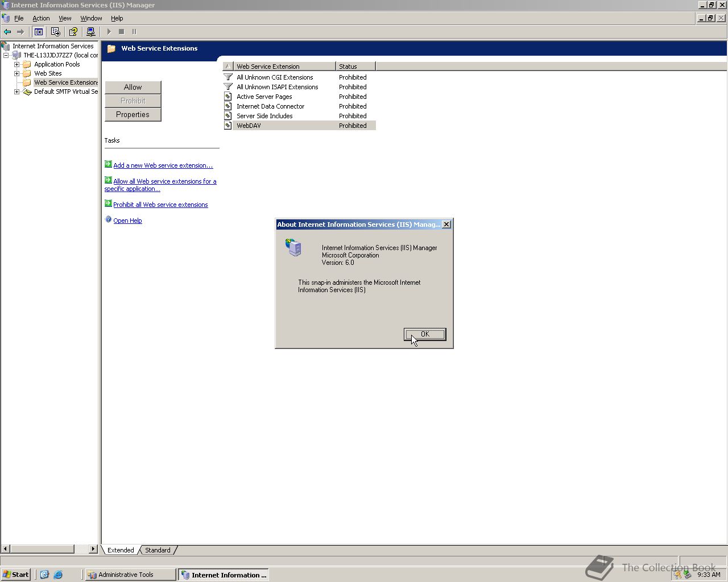The image size is (728, 582).
Task: Toggle Show/Hide Console Tree toolbar icon
Action: pos(39,32)
